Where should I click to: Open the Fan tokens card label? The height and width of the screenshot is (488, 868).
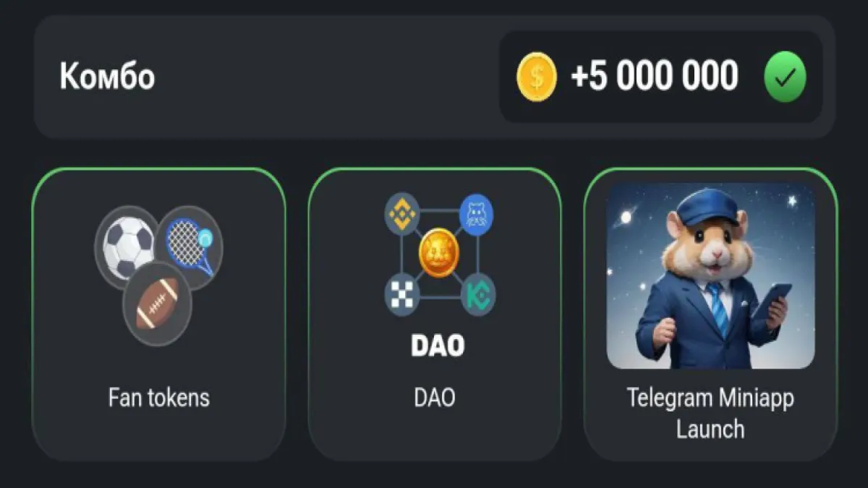click(158, 397)
